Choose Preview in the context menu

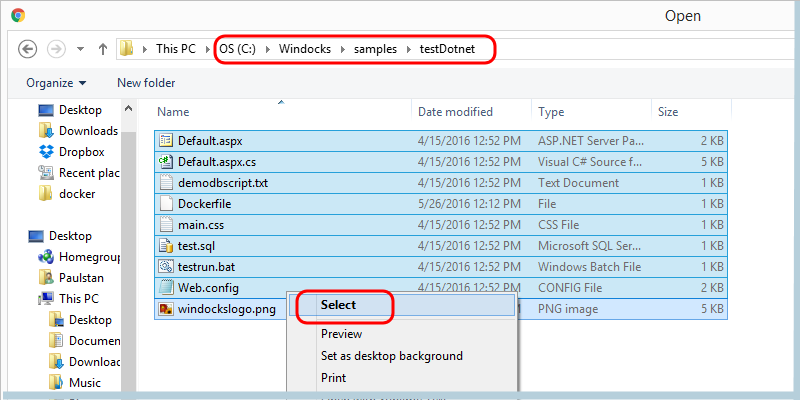pos(341,334)
